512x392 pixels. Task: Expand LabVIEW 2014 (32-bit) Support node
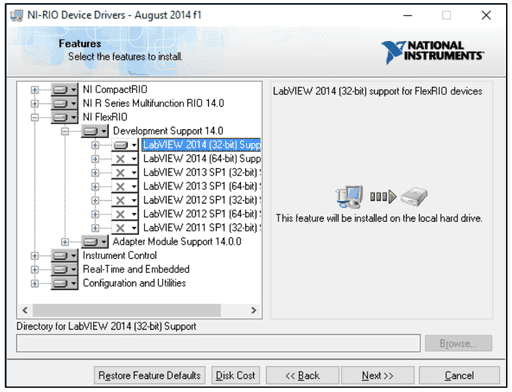click(95, 145)
